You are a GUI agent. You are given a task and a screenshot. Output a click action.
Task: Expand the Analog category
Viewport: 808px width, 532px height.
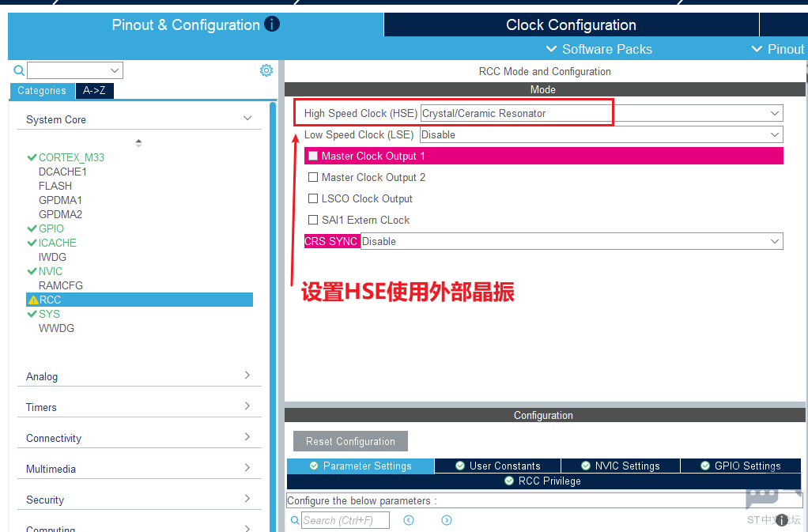[247, 375]
